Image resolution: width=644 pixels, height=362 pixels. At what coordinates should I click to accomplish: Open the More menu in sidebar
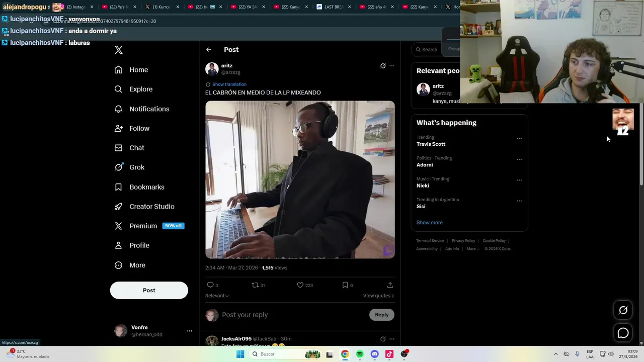click(130, 265)
